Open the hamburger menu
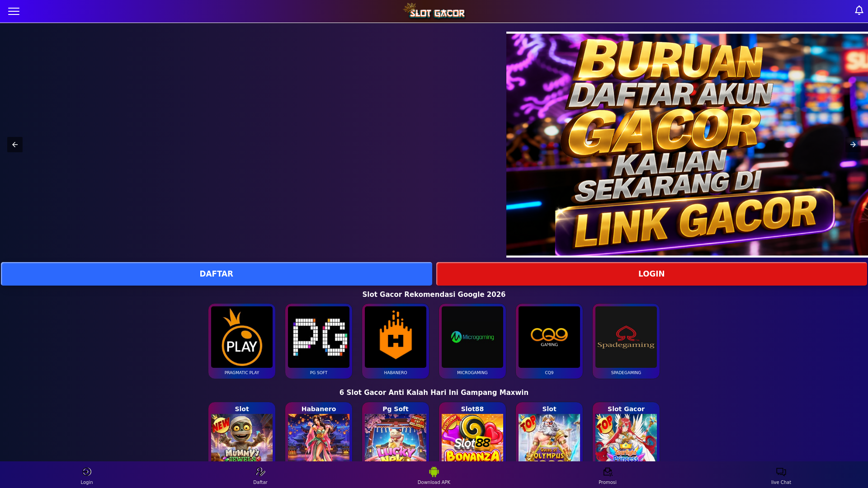The image size is (868, 488). (x=14, y=11)
